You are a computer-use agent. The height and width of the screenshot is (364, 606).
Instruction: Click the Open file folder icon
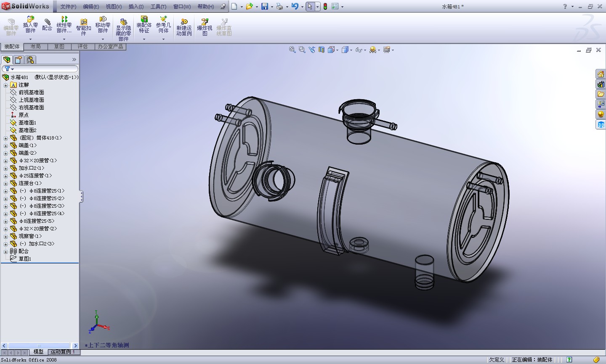tap(249, 6)
